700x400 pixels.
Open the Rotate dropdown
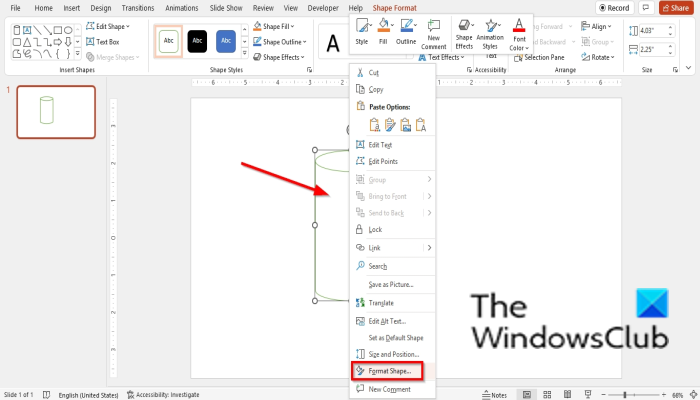598,57
